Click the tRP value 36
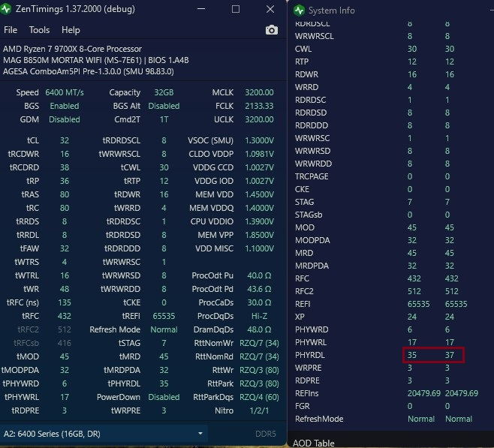Viewport: 494px width, 448px height. coord(65,181)
